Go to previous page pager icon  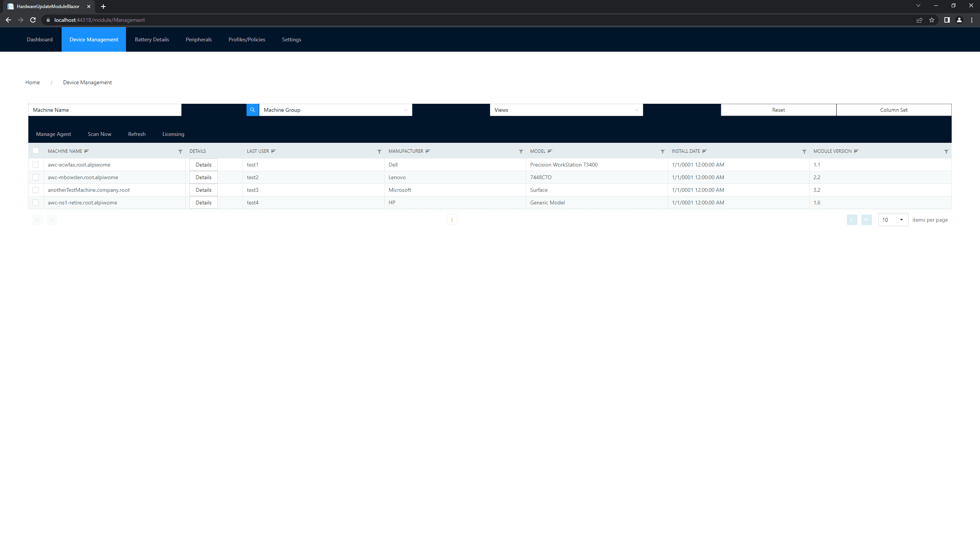(52, 220)
